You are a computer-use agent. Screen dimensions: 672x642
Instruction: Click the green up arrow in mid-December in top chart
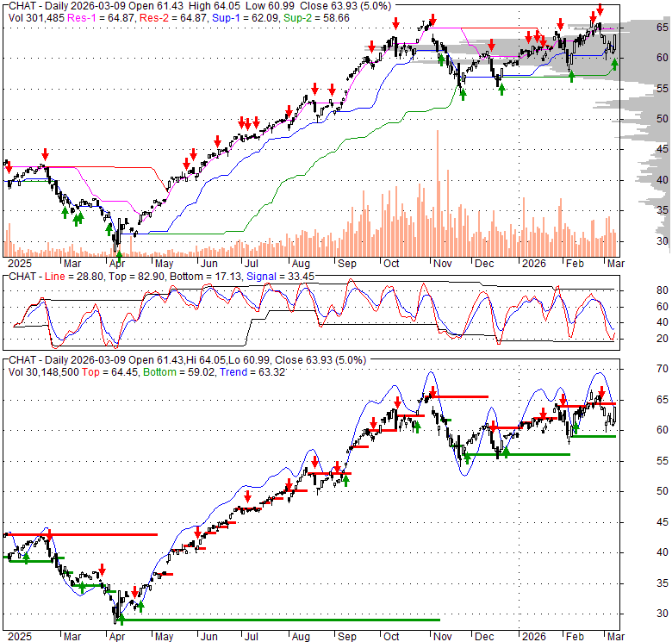point(501,89)
